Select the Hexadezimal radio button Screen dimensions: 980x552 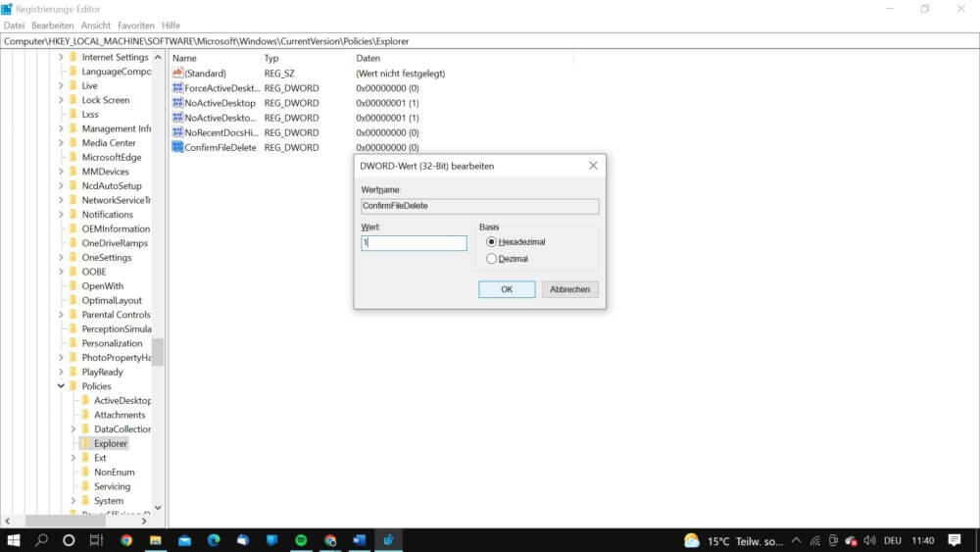491,242
